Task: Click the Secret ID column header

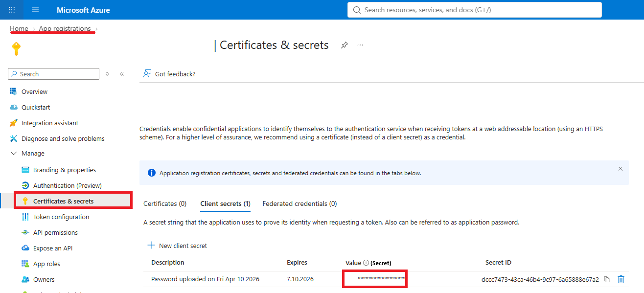Action: pyautogui.click(x=498, y=263)
